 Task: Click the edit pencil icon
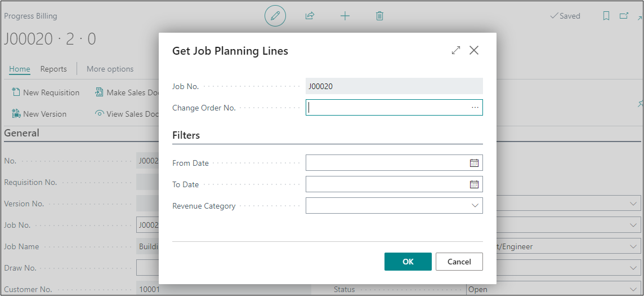tap(275, 16)
